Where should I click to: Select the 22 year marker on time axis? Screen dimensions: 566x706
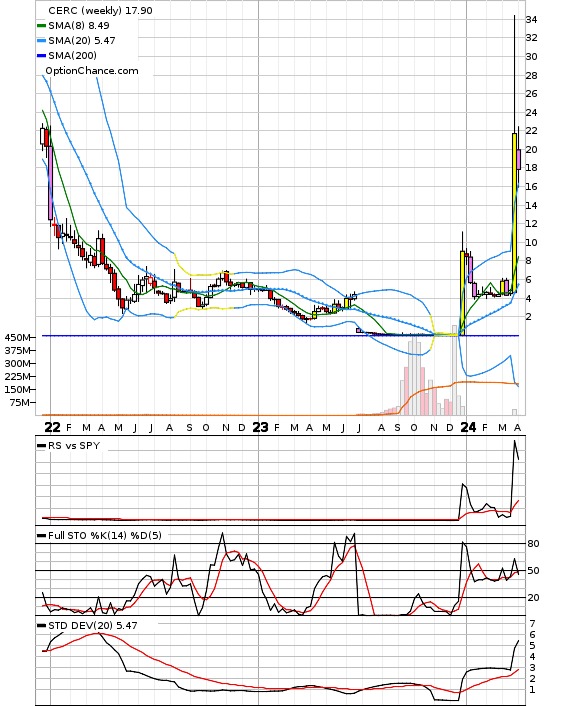click(52, 427)
